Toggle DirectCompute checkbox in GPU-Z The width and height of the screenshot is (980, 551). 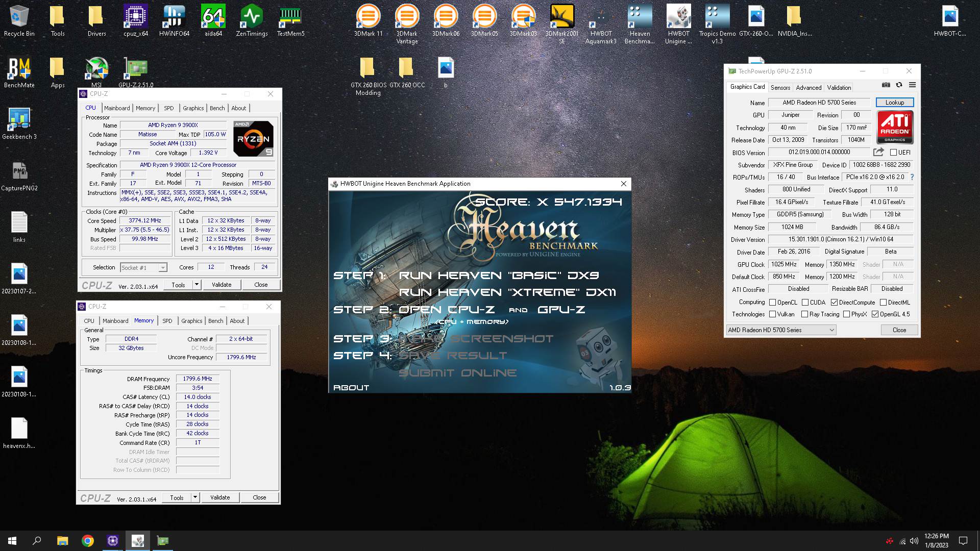pyautogui.click(x=834, y=303)
